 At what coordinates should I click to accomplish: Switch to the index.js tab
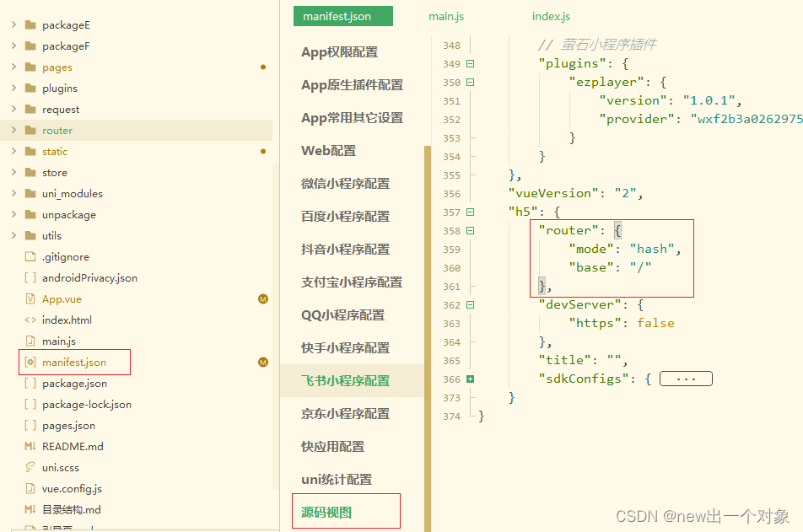pyautogui.click(x=551, y=15)
